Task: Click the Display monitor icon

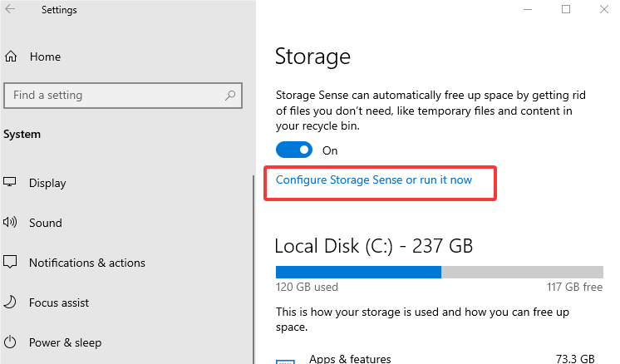Action: (11, 183)
